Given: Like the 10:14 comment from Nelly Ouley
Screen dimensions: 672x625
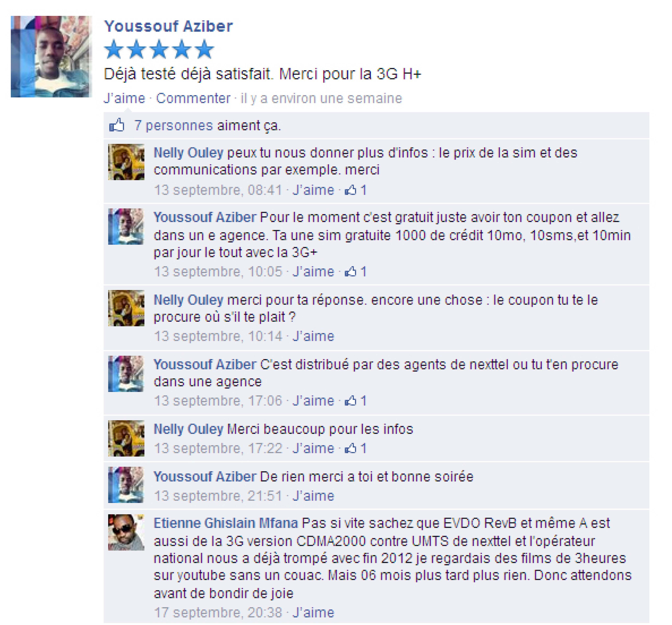Looking at the screenshot, I should (x=313, y=336).
